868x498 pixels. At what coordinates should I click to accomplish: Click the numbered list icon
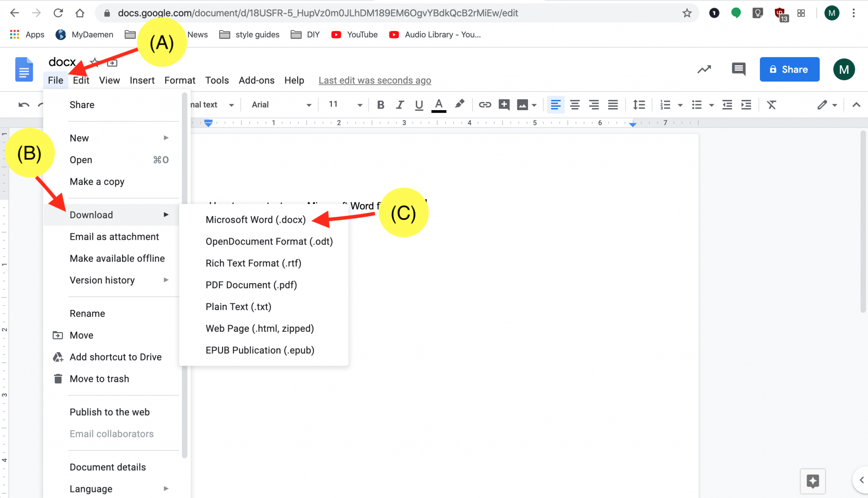click(x=664, y=105)
